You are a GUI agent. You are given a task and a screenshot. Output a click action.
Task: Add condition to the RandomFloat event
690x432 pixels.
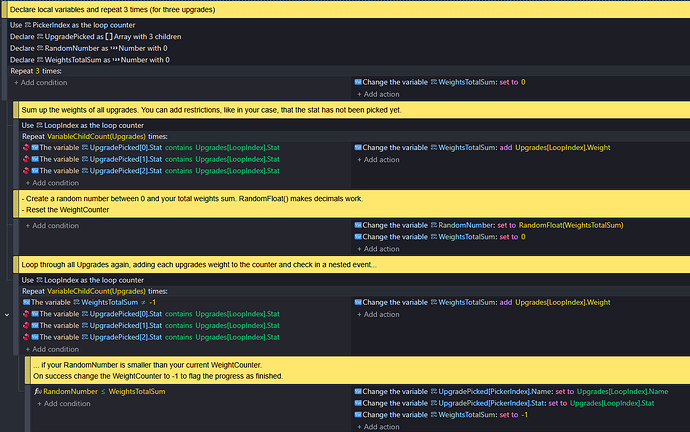[x=52, y=225]
